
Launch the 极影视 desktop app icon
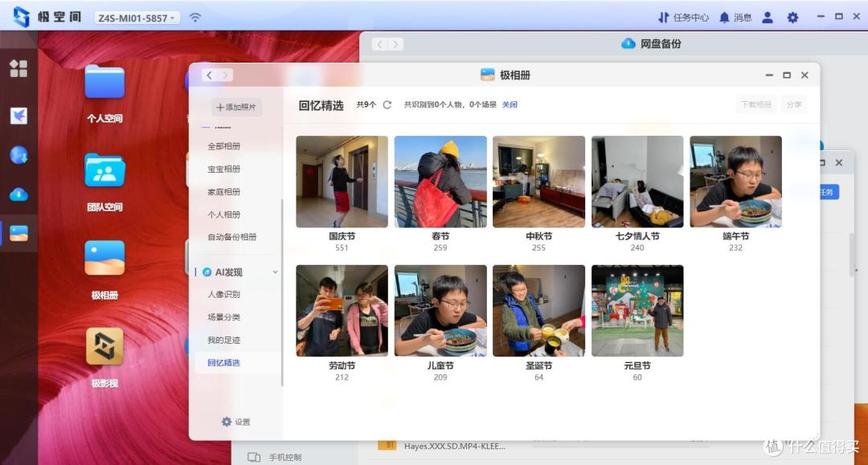coord(104,346)
